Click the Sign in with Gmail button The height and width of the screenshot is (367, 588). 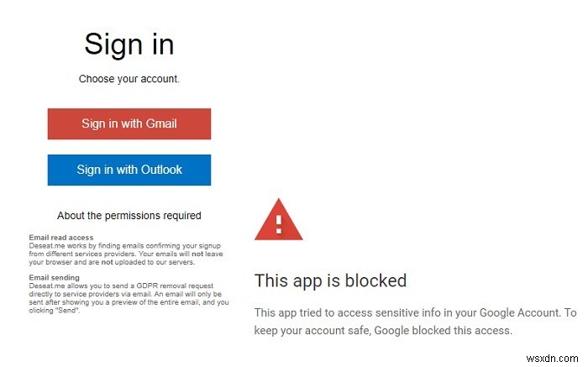point(129,123)
